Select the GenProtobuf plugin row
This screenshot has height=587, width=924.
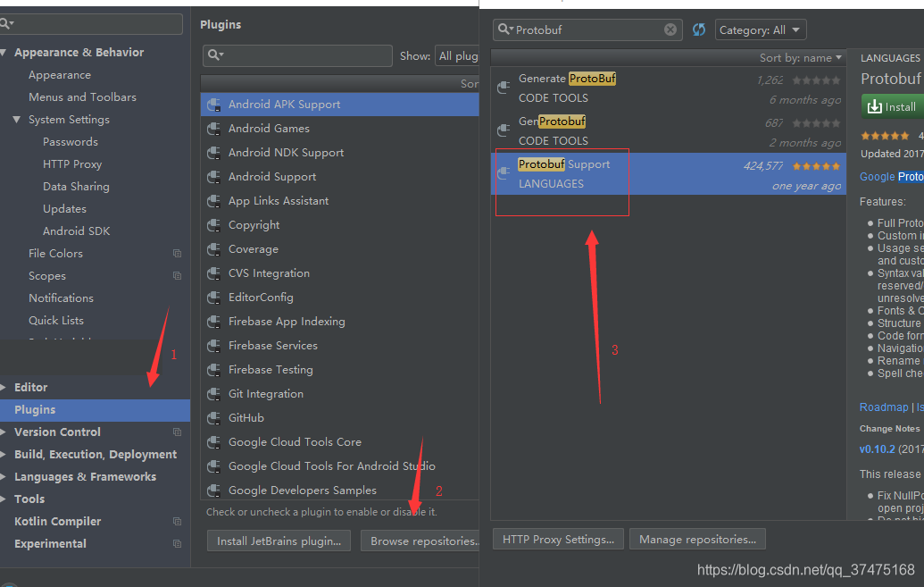669,131
